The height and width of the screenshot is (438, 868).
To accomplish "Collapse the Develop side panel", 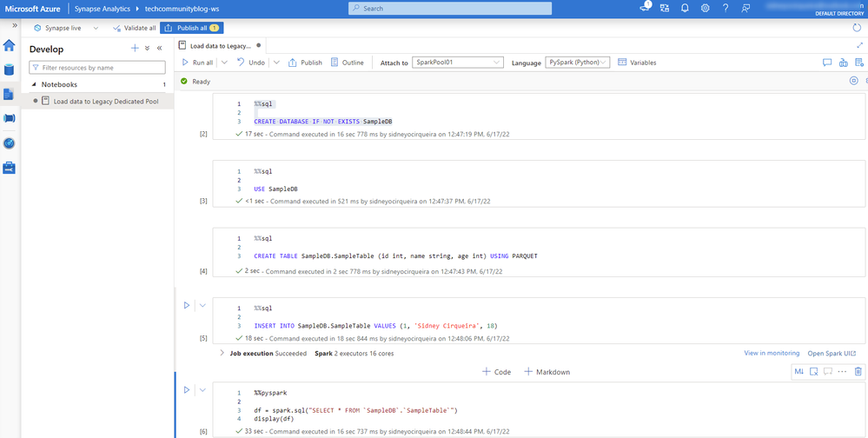I will (x=159, y=48).
